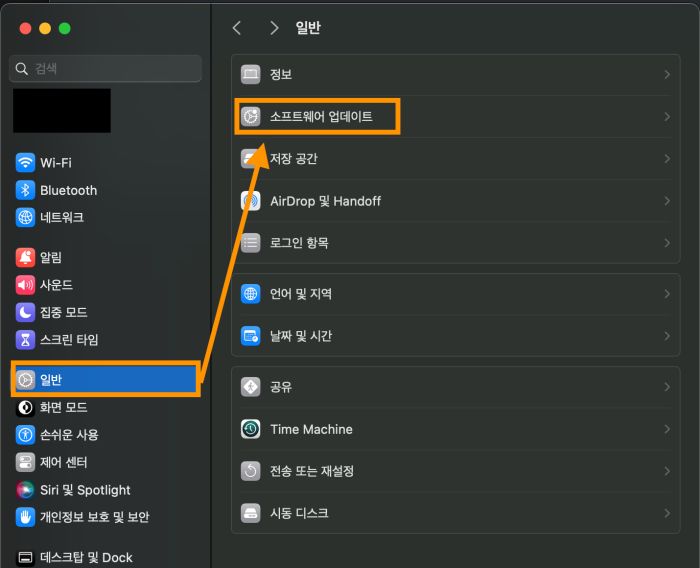Click the redacted user profile thumbnail
This screenshot has width=700, height=568.
coord(62,110)
